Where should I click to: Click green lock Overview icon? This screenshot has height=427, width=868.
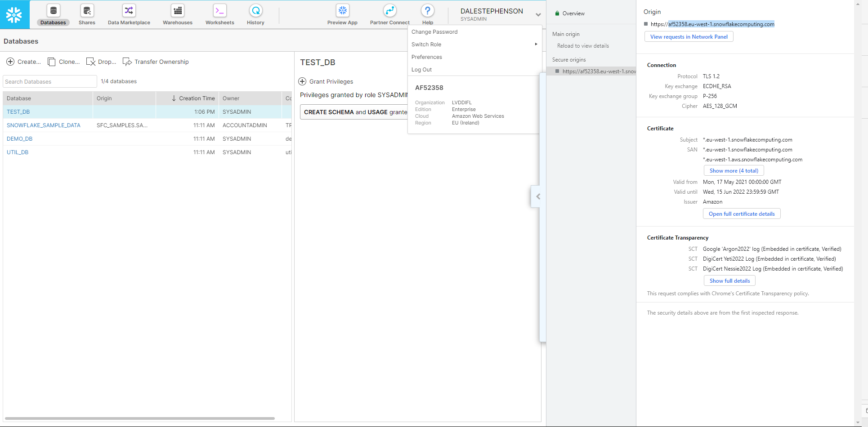tap(557, 13)
